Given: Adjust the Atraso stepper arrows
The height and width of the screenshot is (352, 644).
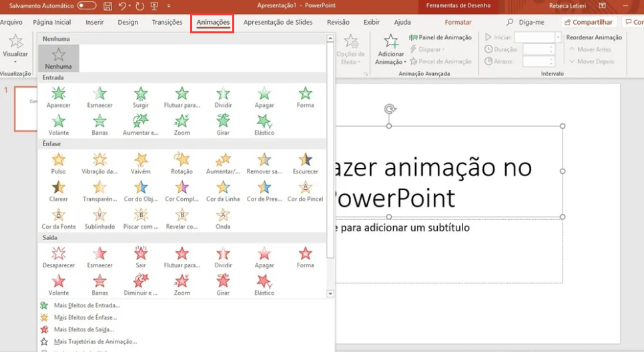Looking at the screenshot, I should (551, 61).
